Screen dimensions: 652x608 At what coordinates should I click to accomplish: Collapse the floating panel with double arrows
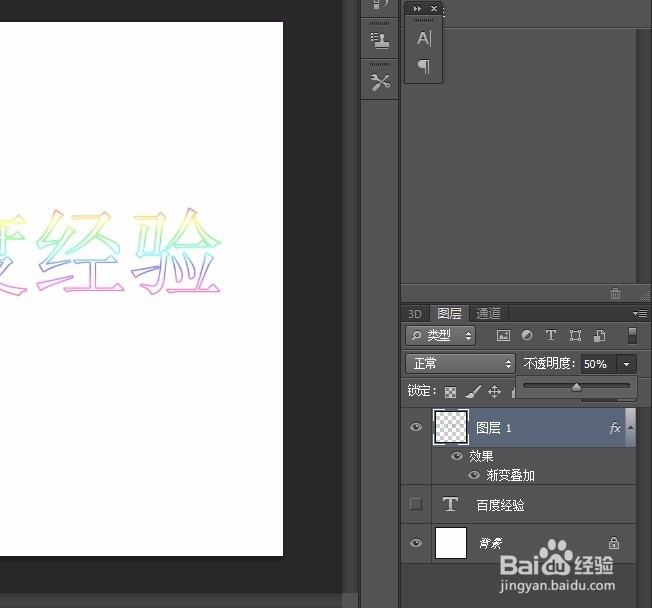coord(417,8)
